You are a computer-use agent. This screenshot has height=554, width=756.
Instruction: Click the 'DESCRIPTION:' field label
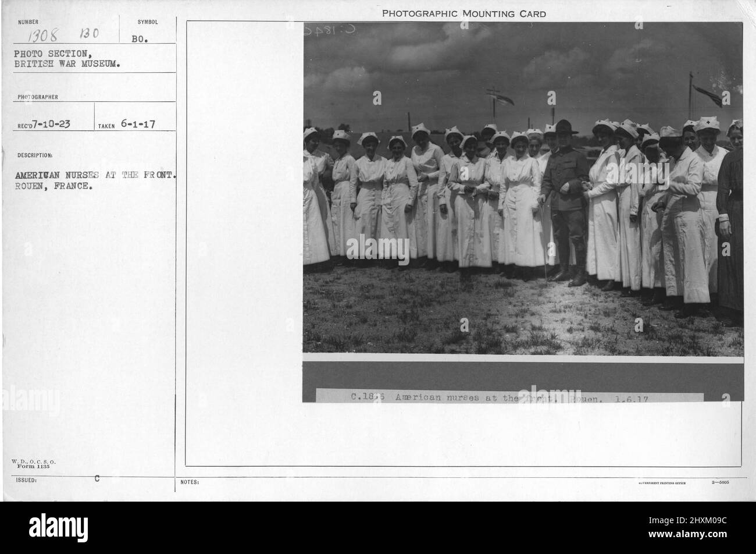[35, 155]
